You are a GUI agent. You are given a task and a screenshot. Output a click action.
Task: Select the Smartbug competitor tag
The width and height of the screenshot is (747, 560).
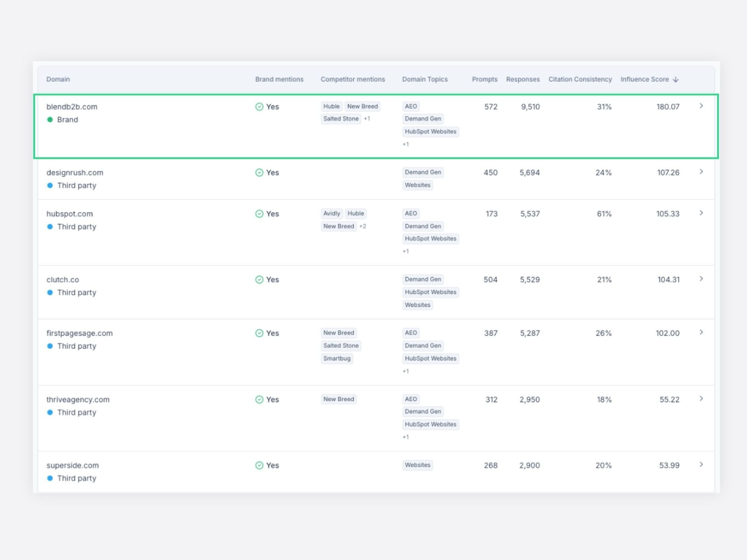point(337,358)
